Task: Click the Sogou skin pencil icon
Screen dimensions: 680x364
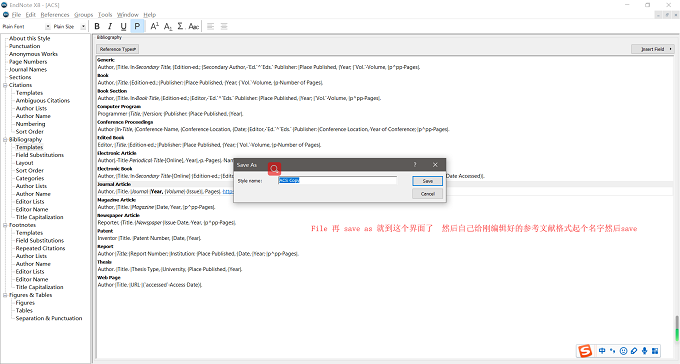Action: pyautogui.click(x=634, y=351)
